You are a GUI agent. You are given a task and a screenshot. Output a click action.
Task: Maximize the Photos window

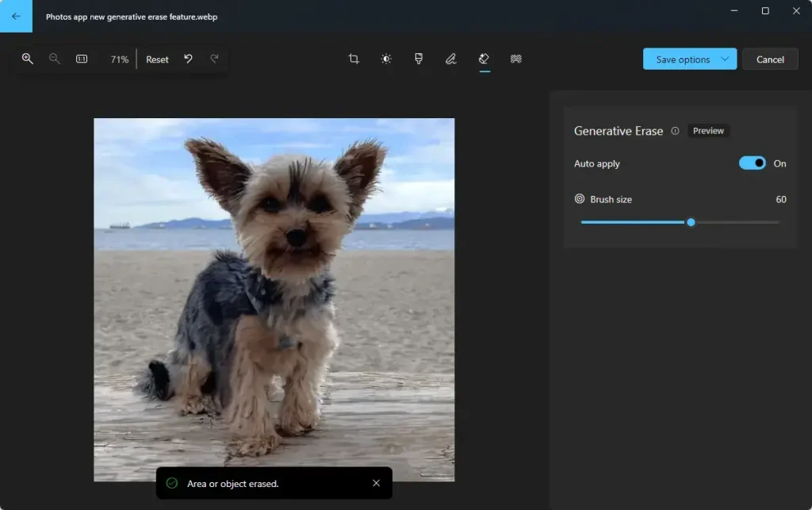[765, 11]
